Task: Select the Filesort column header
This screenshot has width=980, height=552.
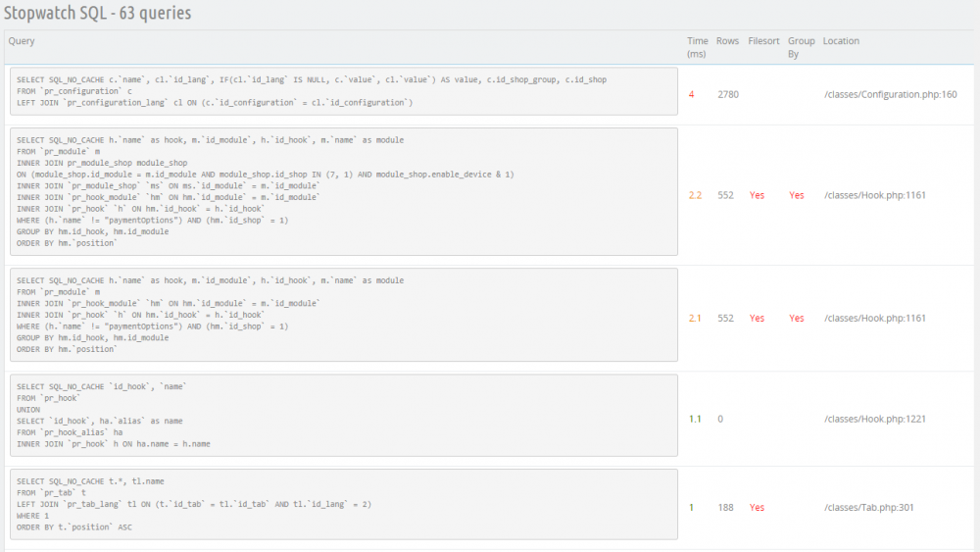Action: pyautogui.click(x=763, y=41)
